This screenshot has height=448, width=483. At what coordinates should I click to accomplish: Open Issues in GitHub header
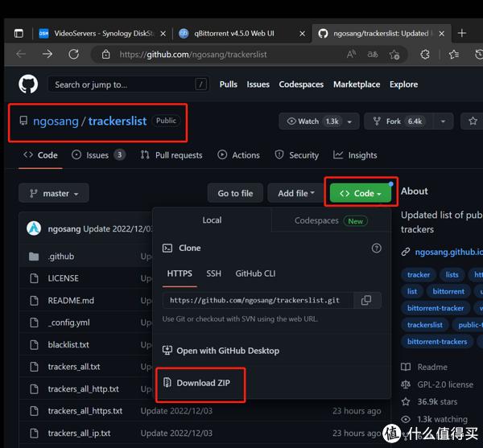[258, 84]
